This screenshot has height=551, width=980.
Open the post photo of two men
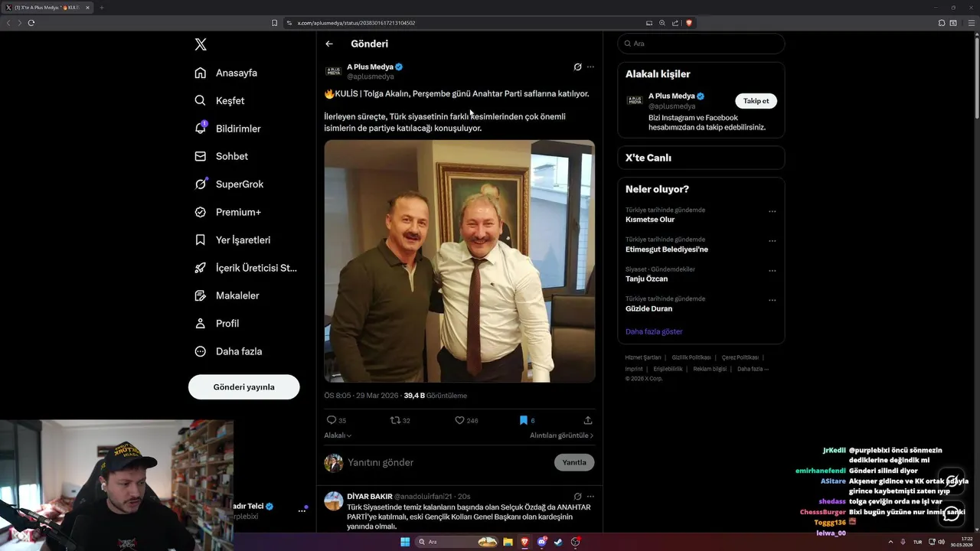(459, 261)
